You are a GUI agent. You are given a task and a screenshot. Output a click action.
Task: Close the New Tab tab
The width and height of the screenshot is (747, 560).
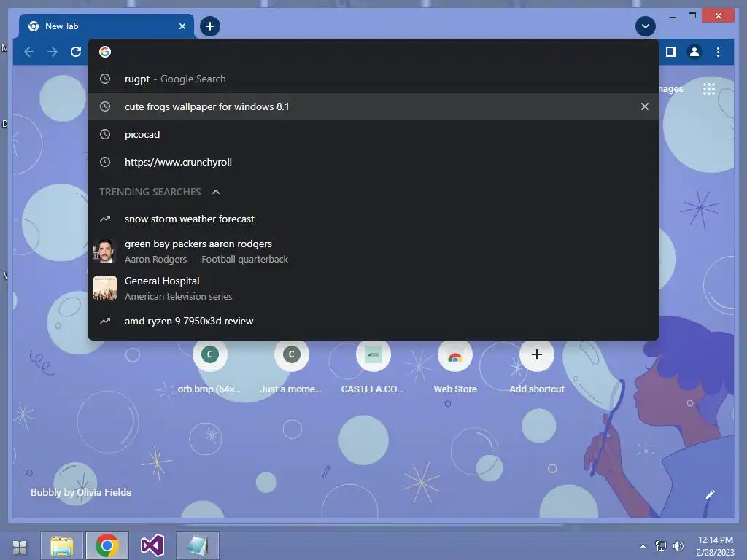click(x=182, y=26)
